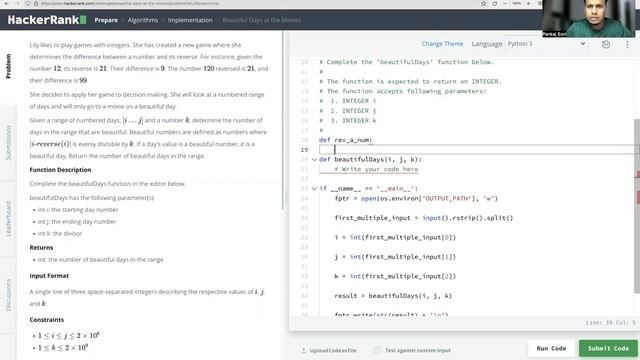
Task: Click 'Line: 19 Col: 5' status text
Action: (x=611, y=322)
